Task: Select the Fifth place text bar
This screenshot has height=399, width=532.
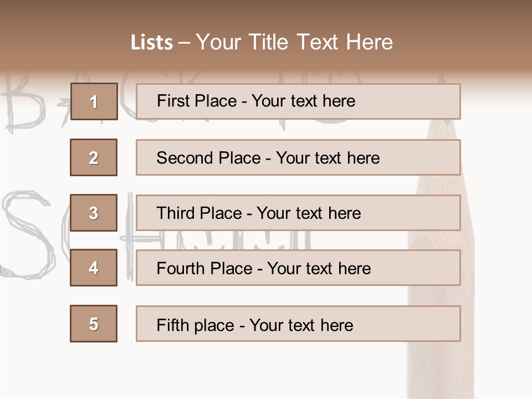Action: (298, 324)
